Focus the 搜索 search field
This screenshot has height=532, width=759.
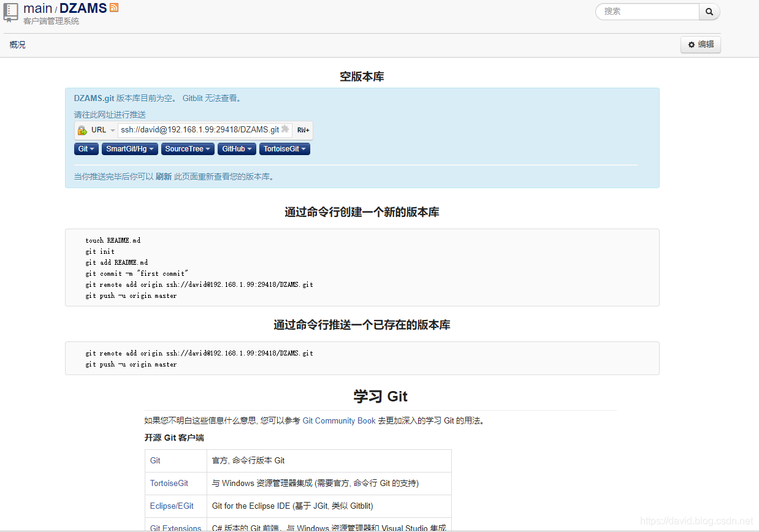click(x=647, y=12)
